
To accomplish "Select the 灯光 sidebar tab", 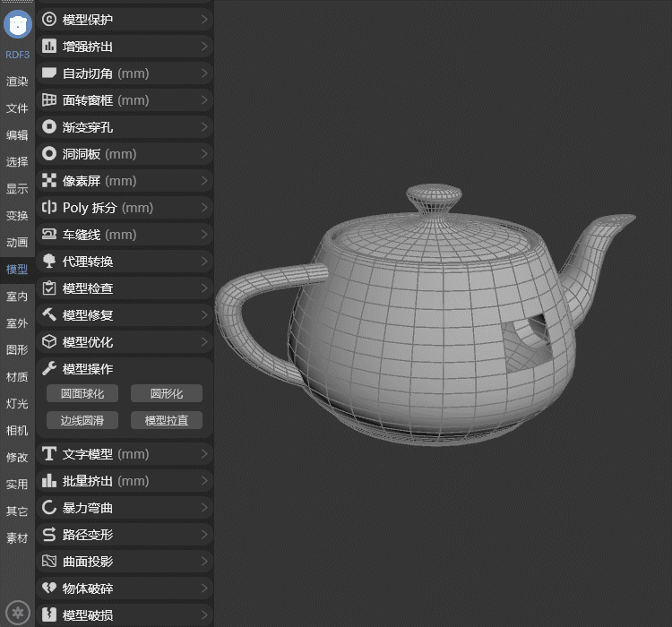I will (17, 404).
